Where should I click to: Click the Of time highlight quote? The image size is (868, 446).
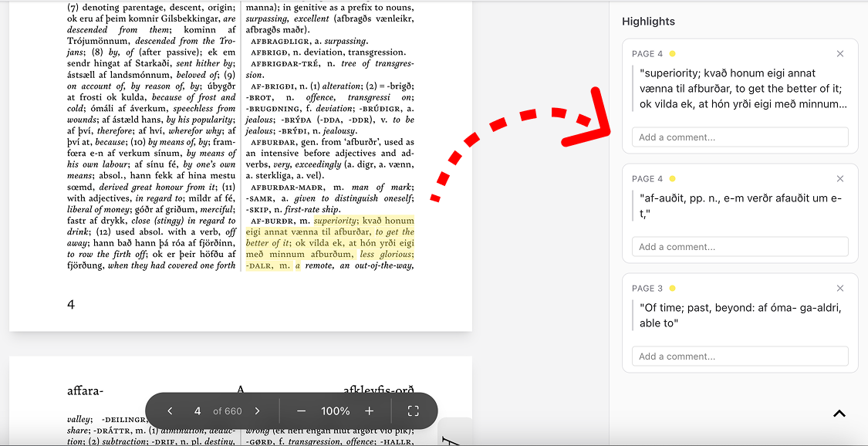(x=737, y=315)
